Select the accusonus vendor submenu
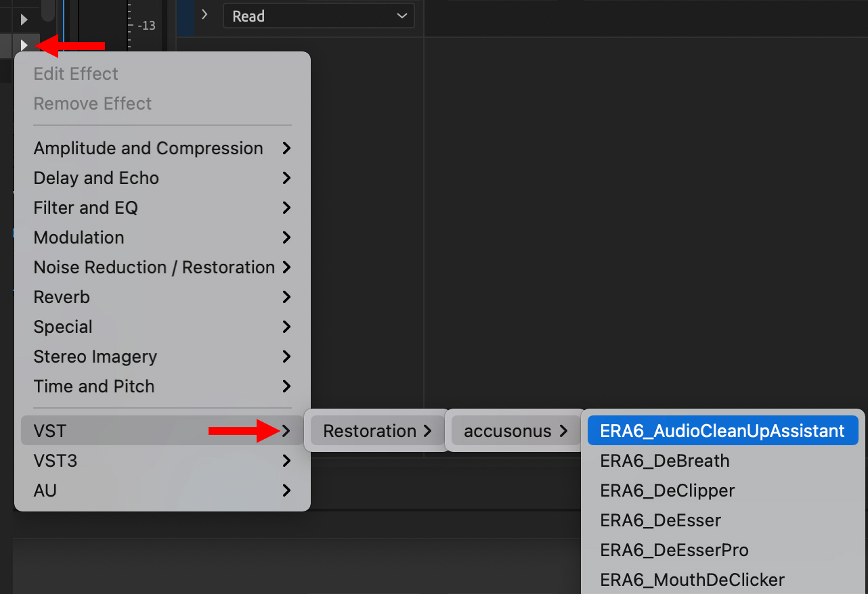Screen dimensions: 868x594 515,431
